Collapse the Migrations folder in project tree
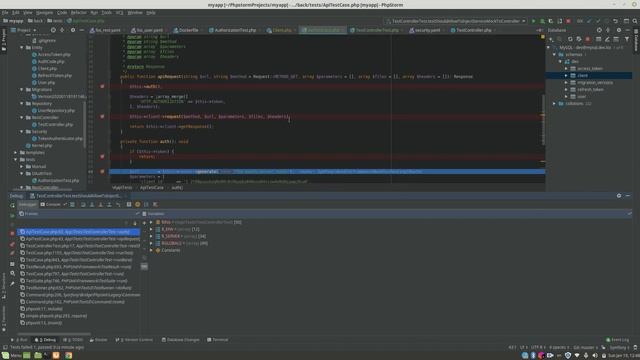The image size is (640, 360). [x=22, y=89]
